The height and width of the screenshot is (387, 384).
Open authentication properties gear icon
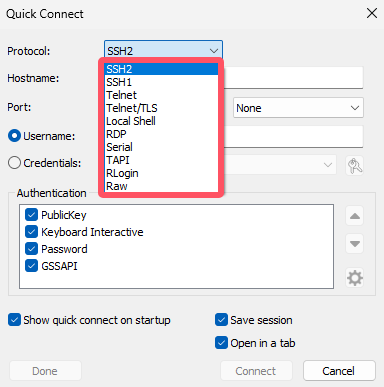(x=355, y=278)
